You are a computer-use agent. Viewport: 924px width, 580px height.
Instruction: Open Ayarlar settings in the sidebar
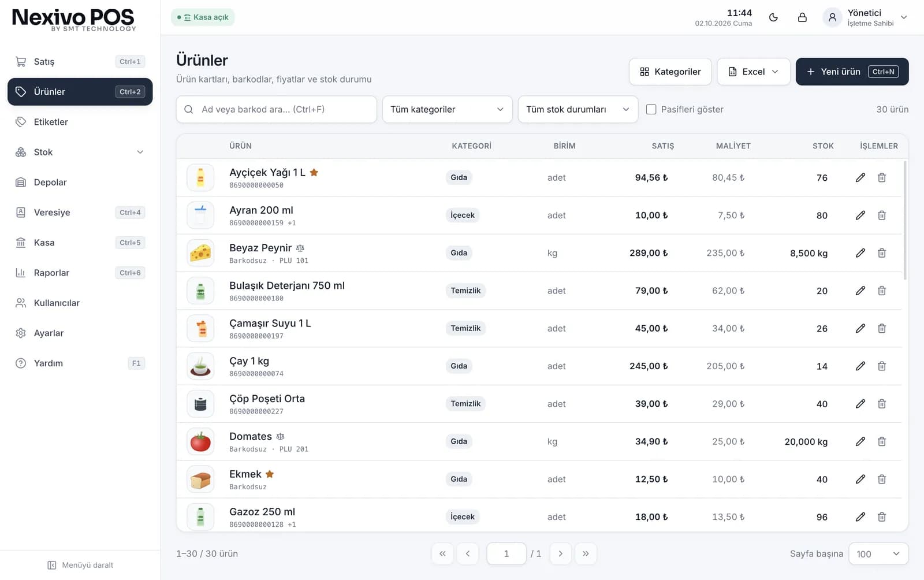click(x=80, y=333)
